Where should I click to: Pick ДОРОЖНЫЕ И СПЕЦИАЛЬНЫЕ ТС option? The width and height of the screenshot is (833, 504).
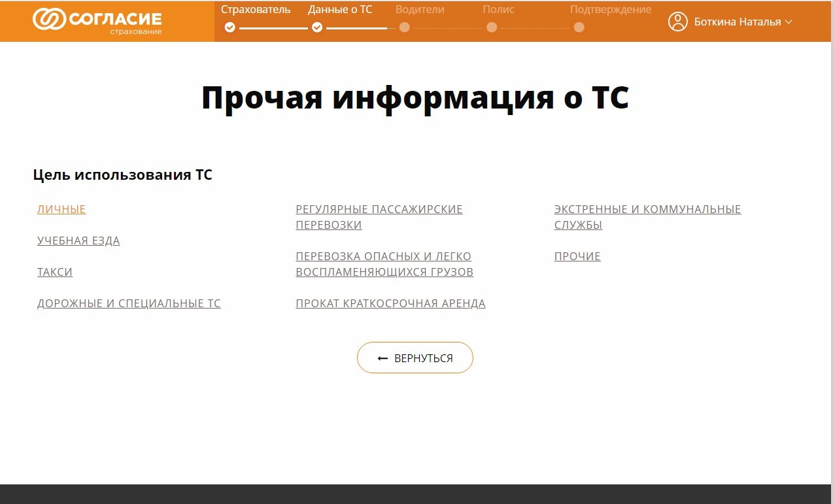129,304
